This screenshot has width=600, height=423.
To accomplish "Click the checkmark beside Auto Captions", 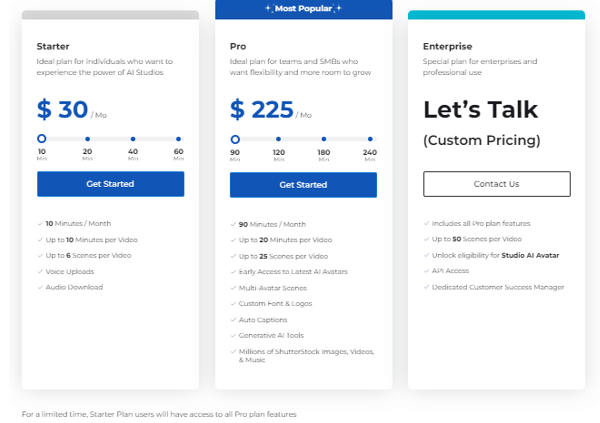I will coord(233,320).
